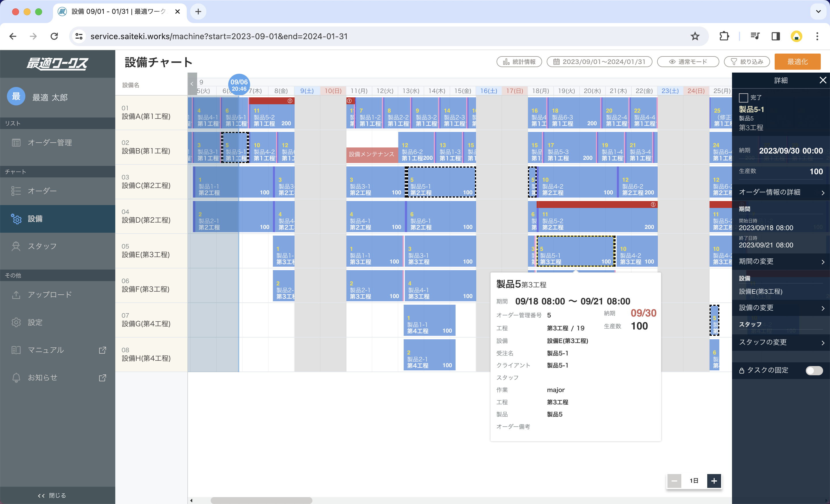The image size is (830, 504).
Task: Open the date range calendar picker
Action: (599, 62)
